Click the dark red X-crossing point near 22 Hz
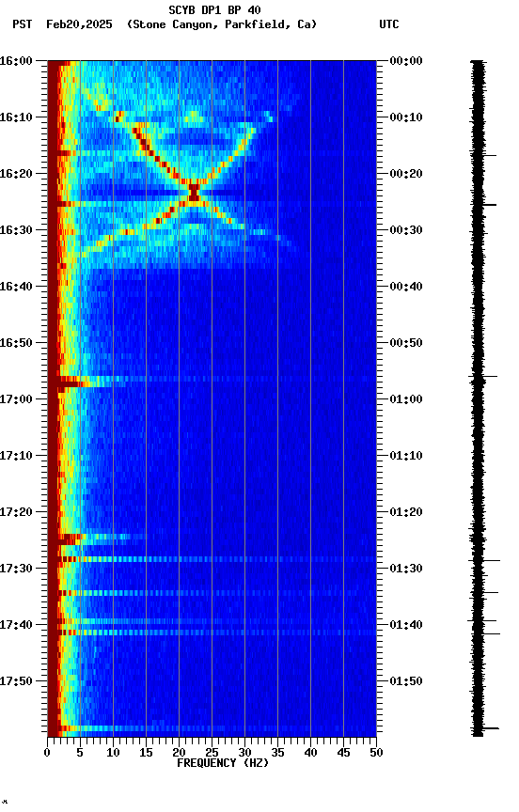This screenshot has width=519, height=812. (194, 193)
